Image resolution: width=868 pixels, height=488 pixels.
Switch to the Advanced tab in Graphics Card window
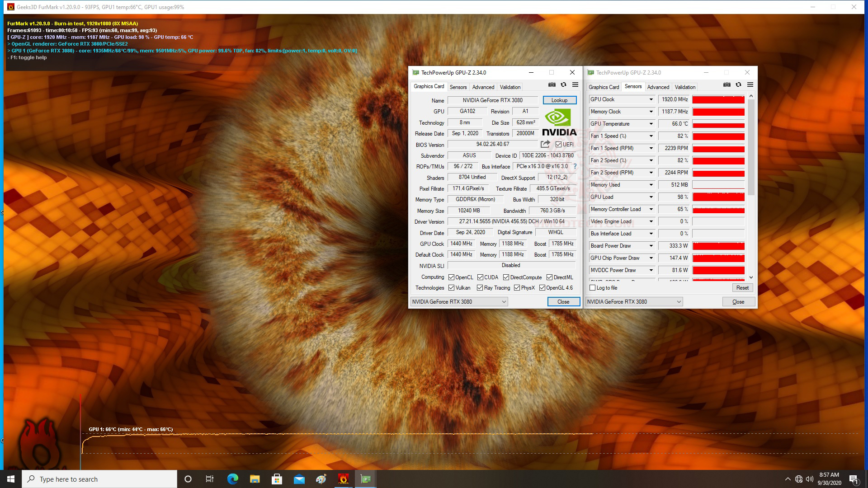483,87
